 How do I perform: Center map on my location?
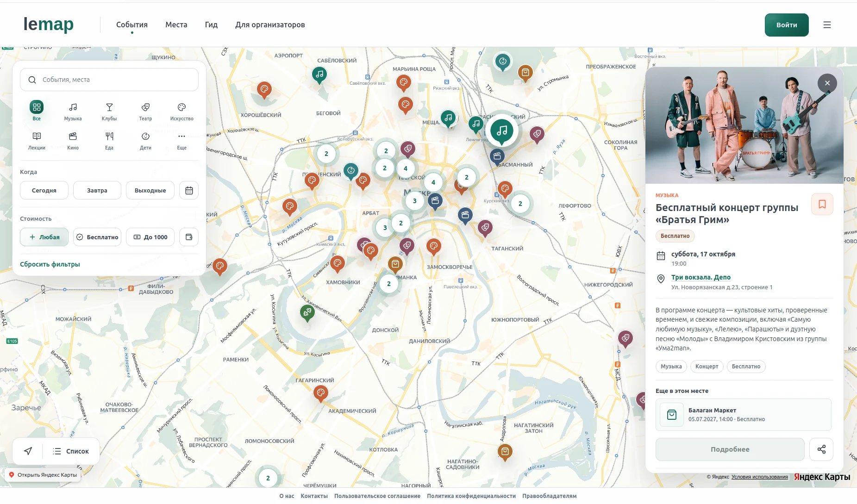[x=28, y=451]
